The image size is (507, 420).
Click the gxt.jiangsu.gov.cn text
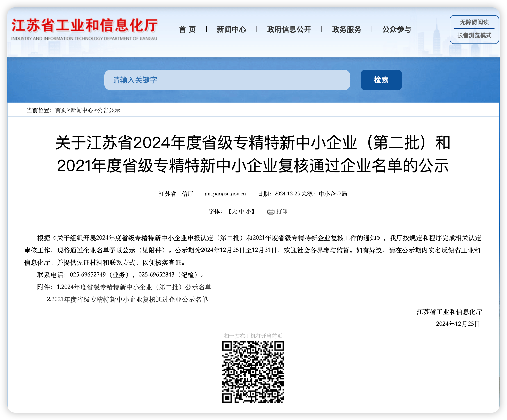coord(225,194)
